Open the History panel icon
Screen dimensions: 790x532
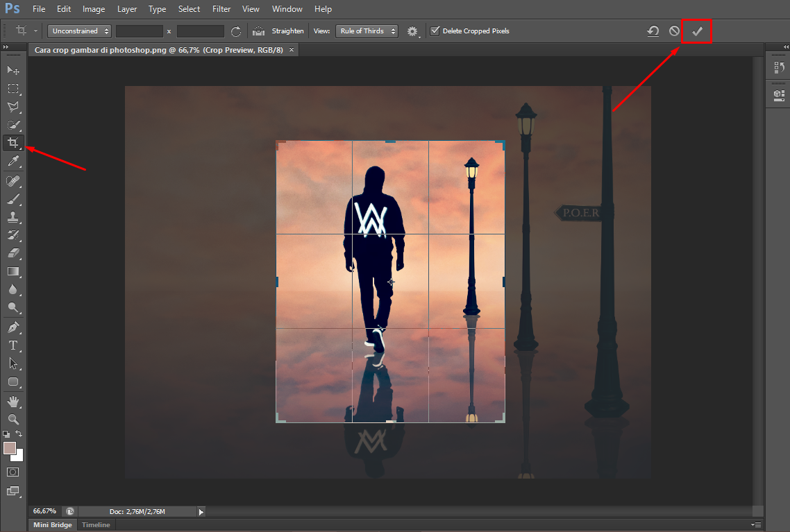779,67
